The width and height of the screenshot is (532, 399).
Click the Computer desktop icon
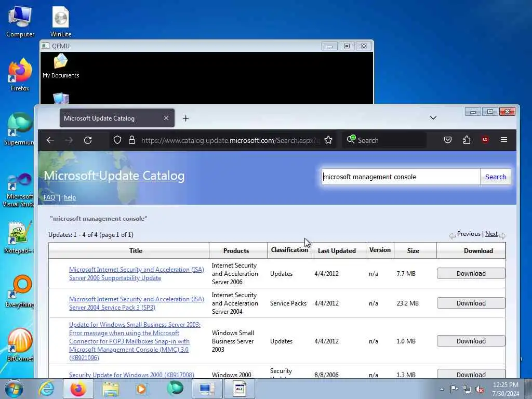(20, 22)
